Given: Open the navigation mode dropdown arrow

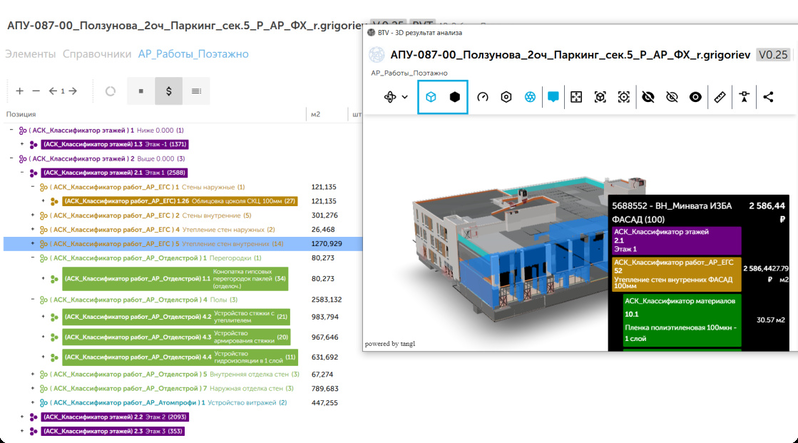Looking at the screenshot, I should tap(405, 97).
